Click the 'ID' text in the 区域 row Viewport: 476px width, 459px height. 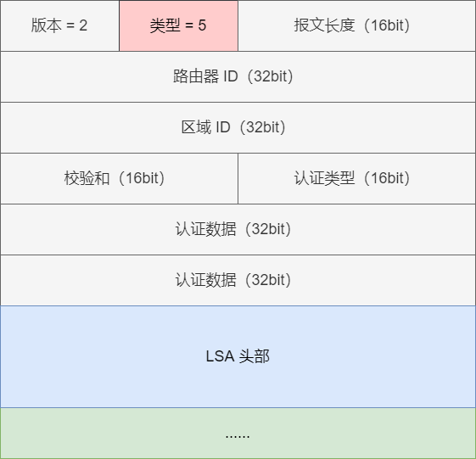tap(223, 127)
